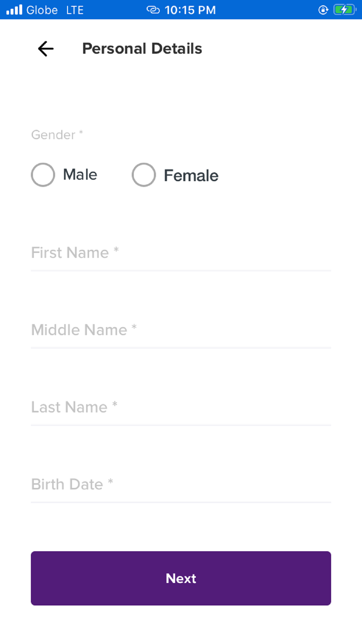Tap the Female label text
Screen dimensions: 362x644
pos(191,175)
